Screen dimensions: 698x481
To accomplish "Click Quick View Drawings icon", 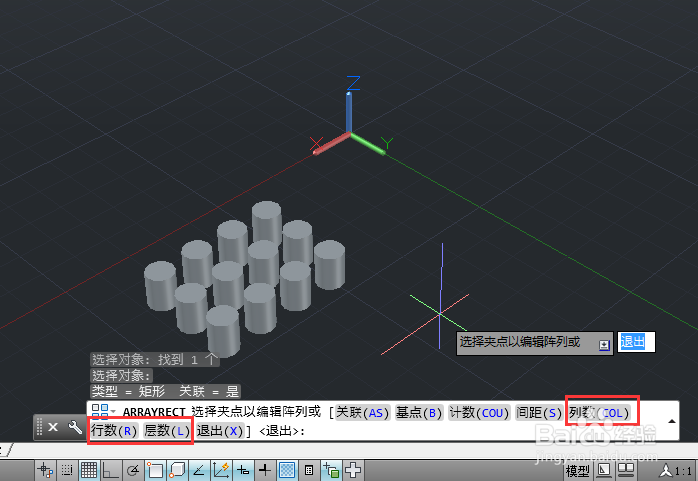I will (x=627, y=470).
